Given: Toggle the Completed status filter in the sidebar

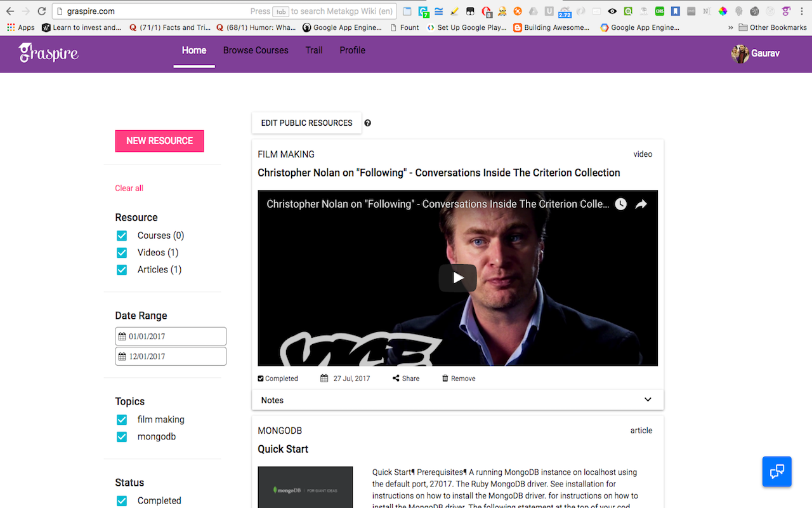Looking at the screenshot, I should click(122, 501).
